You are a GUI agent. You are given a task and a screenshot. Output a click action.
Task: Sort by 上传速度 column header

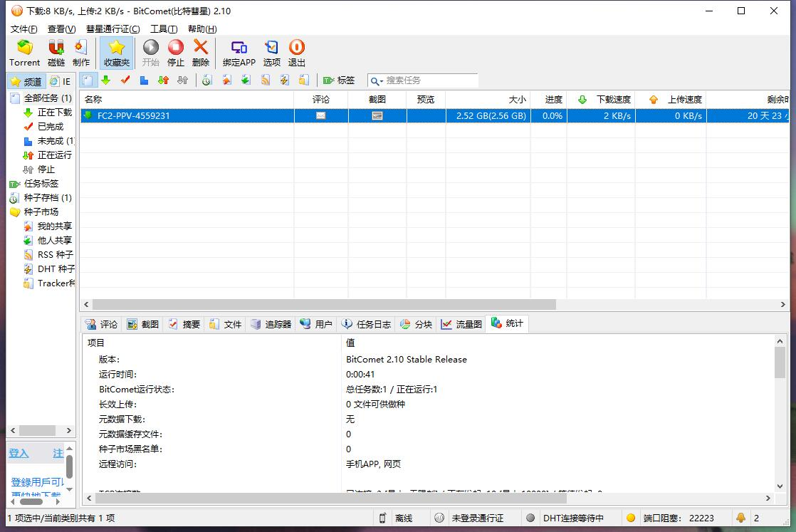(x=671, y=100)
